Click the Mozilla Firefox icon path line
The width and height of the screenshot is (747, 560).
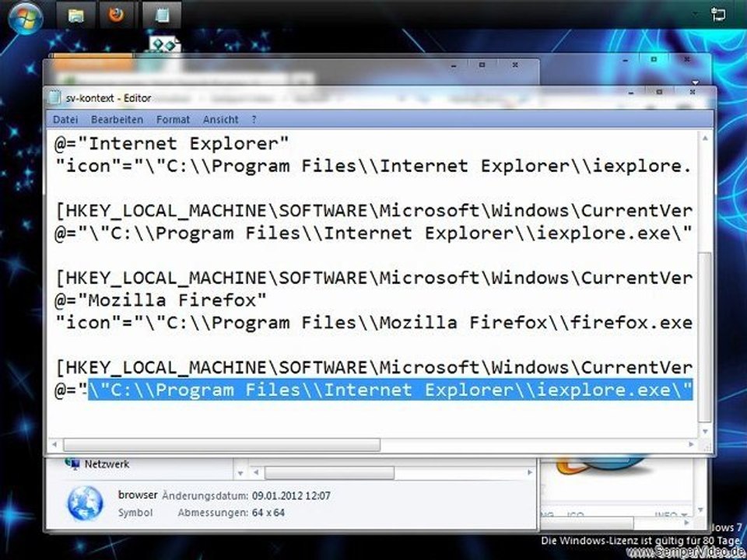point(373,322)
